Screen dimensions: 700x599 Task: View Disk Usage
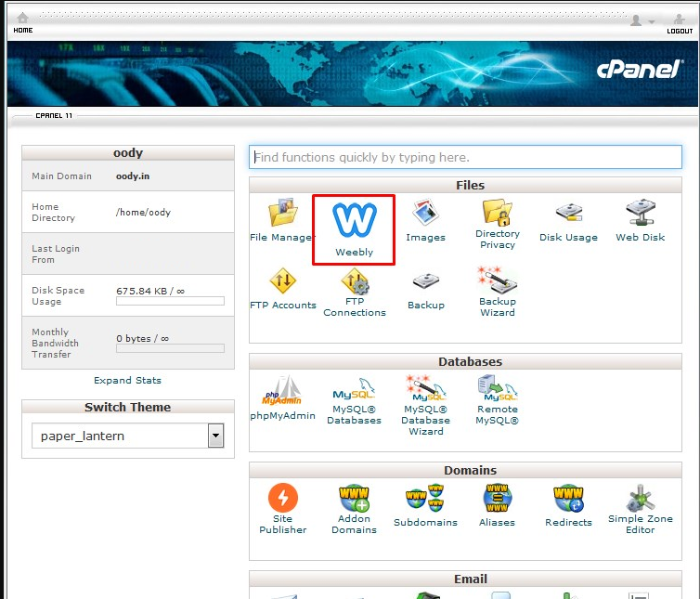(569, 212)
